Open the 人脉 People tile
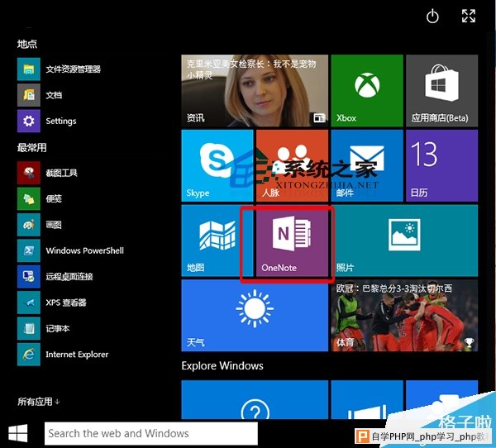The width and height of the screenshot is (496, 448). click(292, 165)
